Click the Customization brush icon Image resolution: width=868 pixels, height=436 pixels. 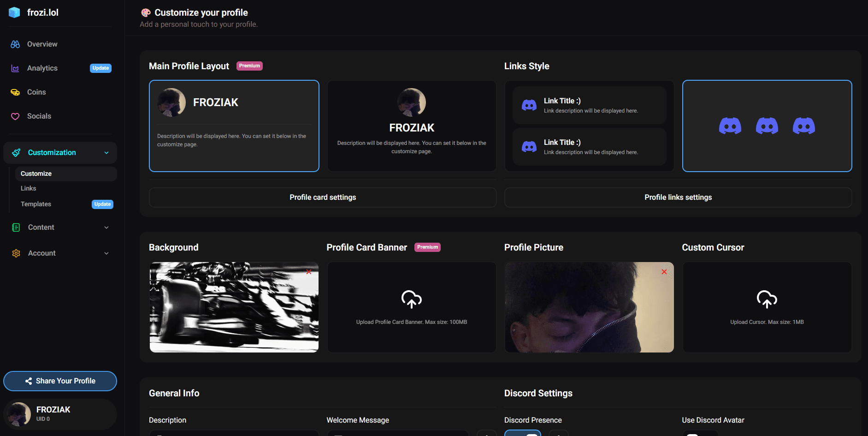pos(16,152)
